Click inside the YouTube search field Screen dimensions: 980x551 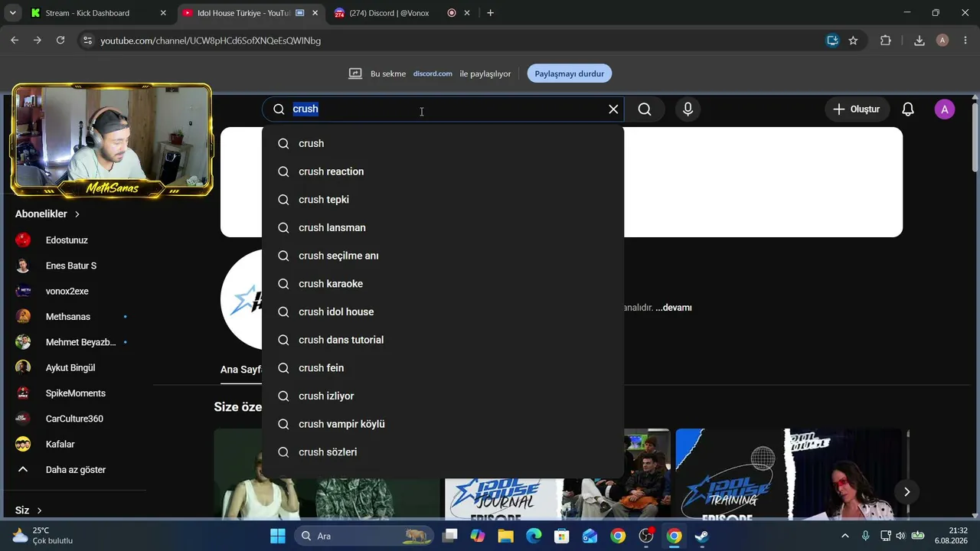(x=444, y=109)
